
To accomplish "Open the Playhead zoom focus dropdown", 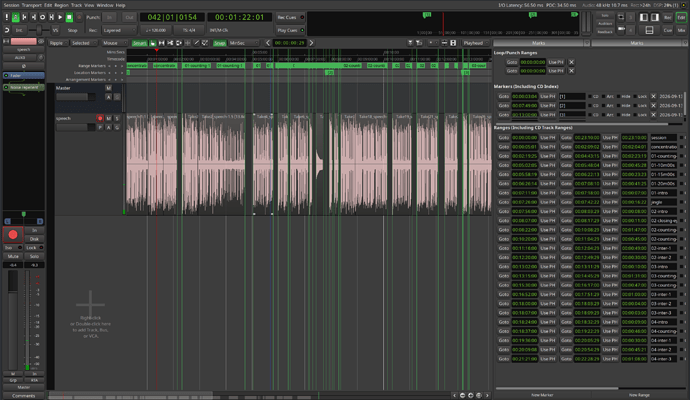I will click(476, 43).
